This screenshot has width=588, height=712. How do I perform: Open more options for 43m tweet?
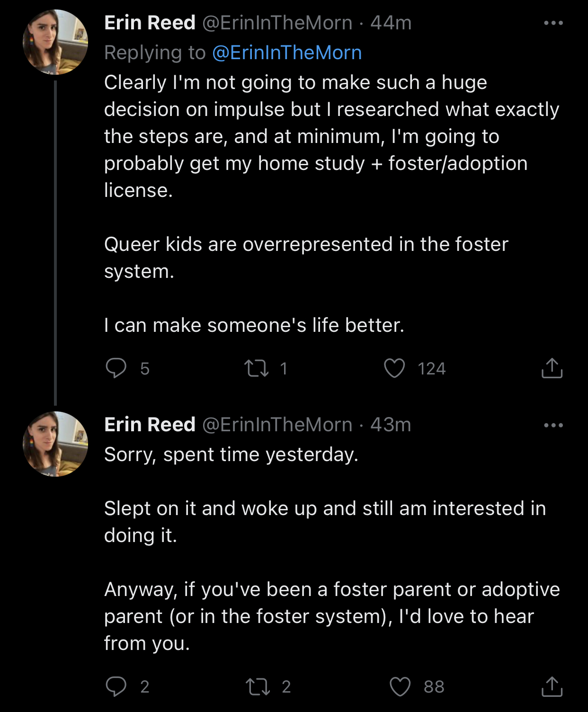tap(553, 425)
